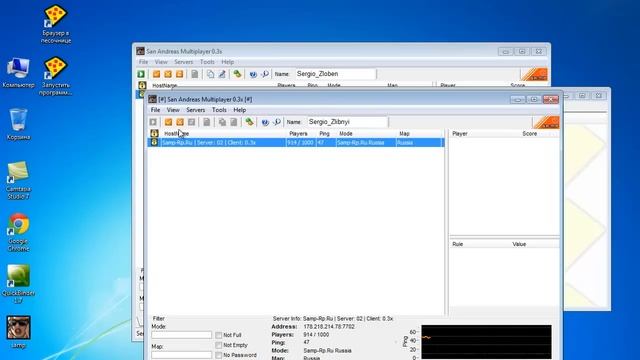Click the first orange Add Server icon in back window
The image size is (640, 360).
[x=156, y=74]
